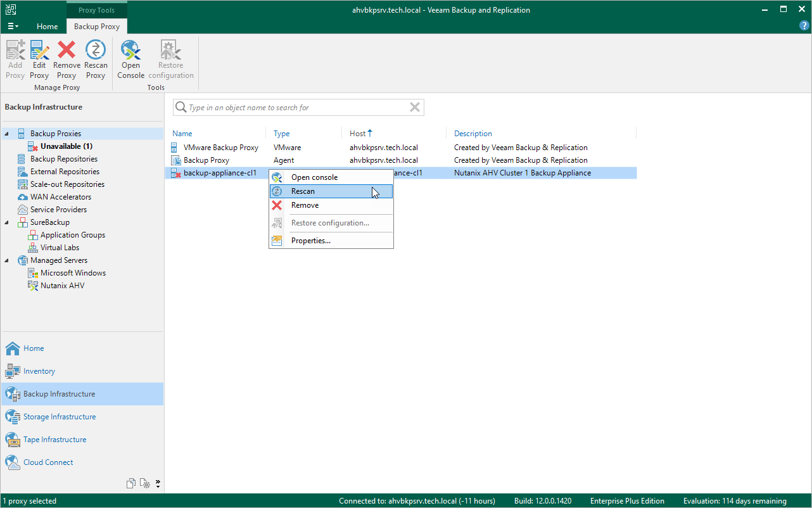Click the Build: 12.0.0.1420 status text
Image resolution: width=812 pixels, height=508 pixels.
click(x=543, y=501)
